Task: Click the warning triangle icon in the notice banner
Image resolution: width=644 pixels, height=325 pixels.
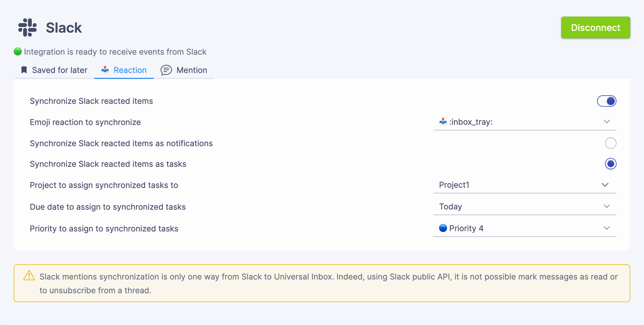Action: 29,276
